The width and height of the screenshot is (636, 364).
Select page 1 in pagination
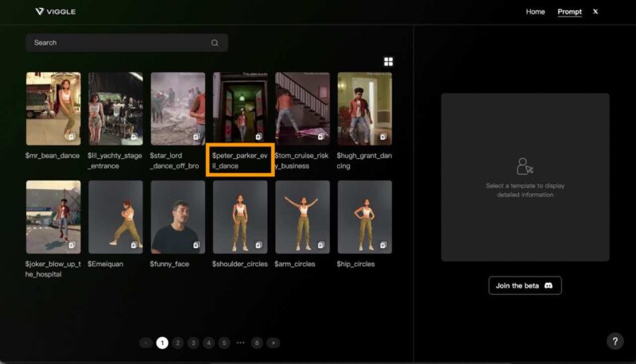pyautogui.click(x=162, y=343)
